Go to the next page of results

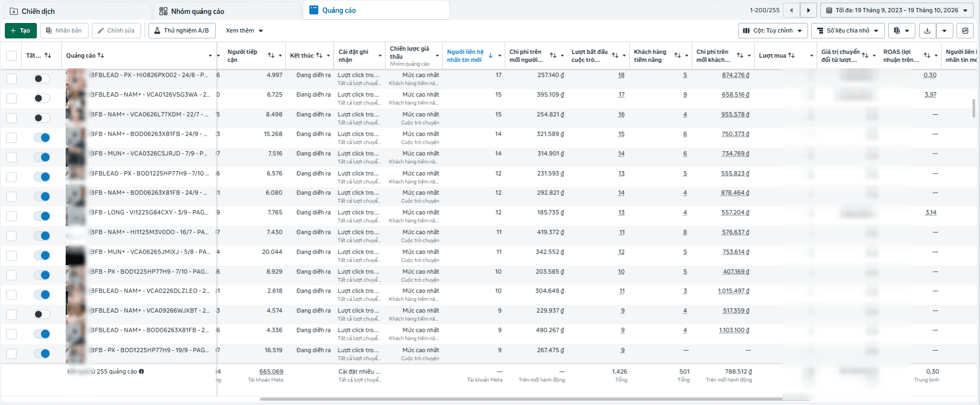tap(809, 10)
